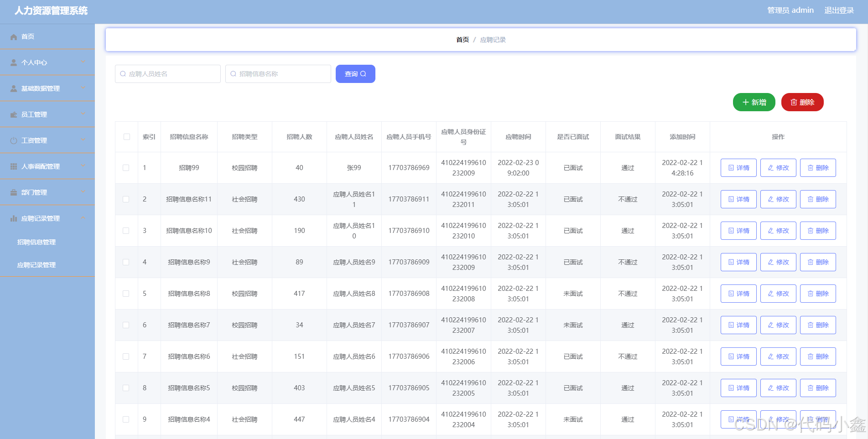Click the 修改 pencil icon in the 招聘信息名称10 row

pyautogui.click(x=771, y=231)
